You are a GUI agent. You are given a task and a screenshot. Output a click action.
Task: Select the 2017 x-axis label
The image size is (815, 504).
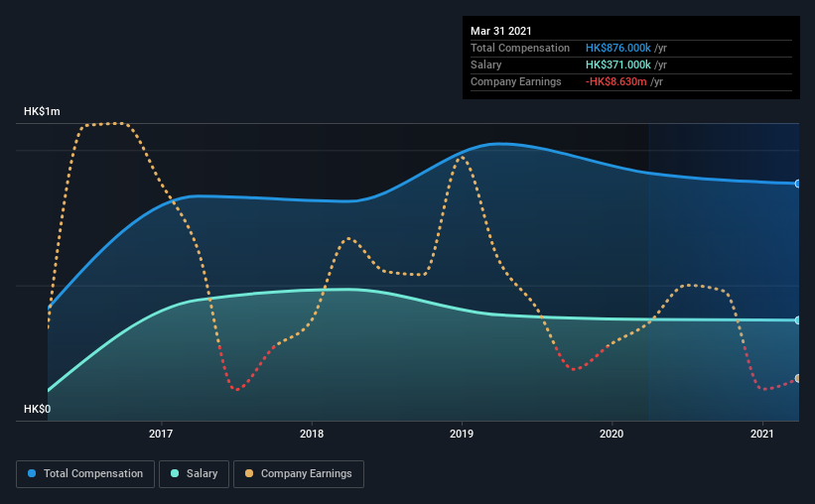[x=161, y=434]
